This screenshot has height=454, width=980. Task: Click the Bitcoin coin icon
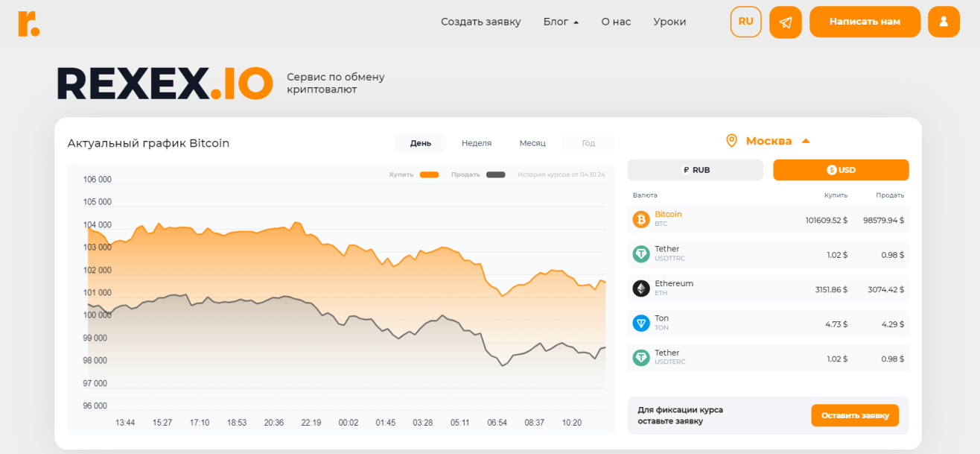pos(641,219)
